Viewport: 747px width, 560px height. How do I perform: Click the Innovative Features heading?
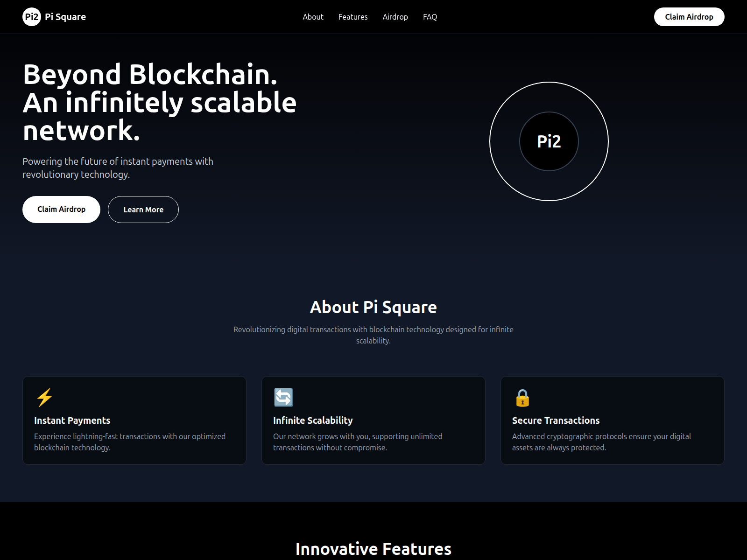[373, 549]
